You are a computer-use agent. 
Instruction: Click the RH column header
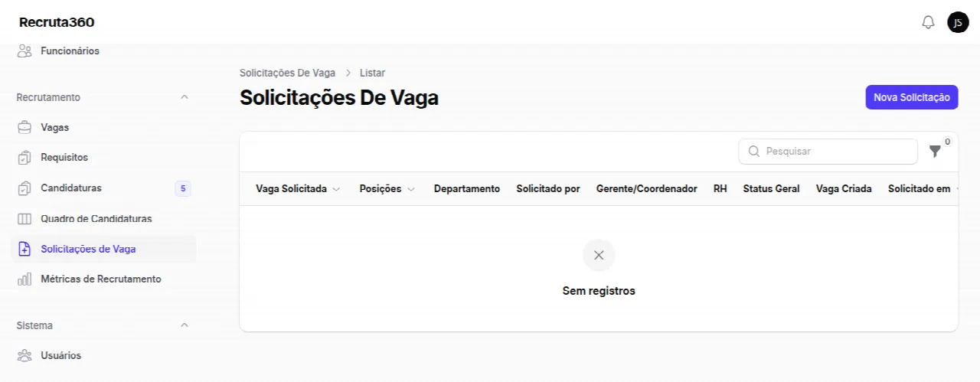coord(720,189)
